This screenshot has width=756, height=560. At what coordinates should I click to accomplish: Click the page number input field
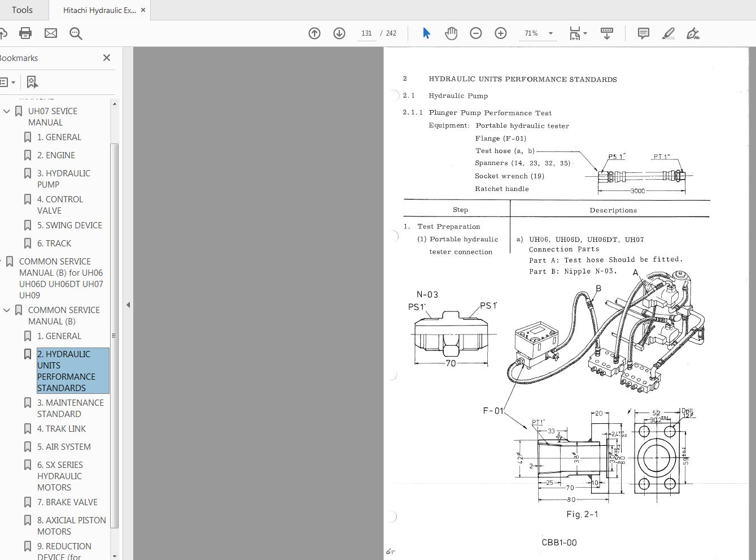tap(366, 33)
